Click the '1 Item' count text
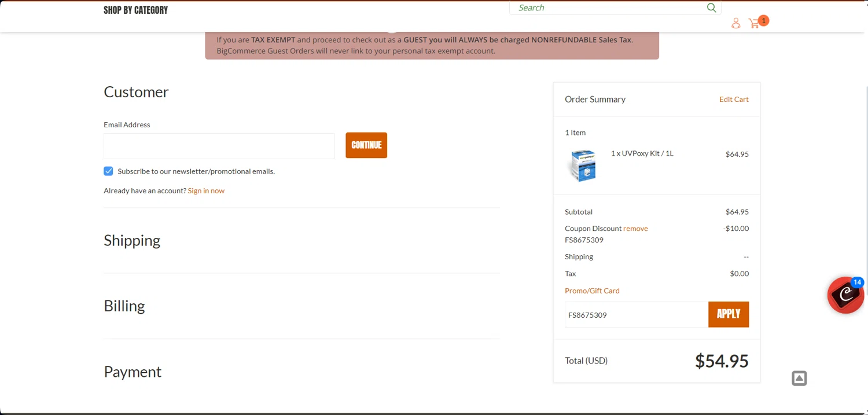The image size is (868, 415). [575, 133]
